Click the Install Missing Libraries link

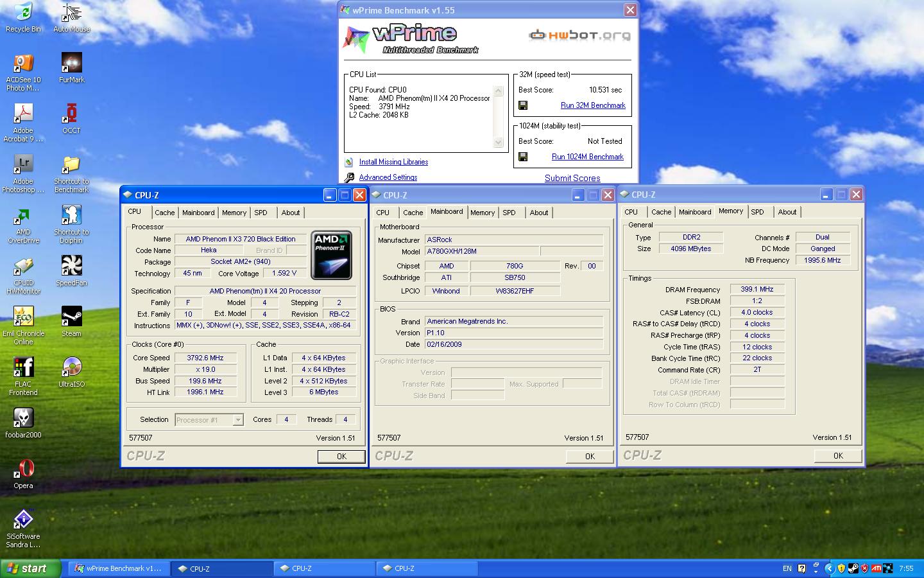coord(393,162)
